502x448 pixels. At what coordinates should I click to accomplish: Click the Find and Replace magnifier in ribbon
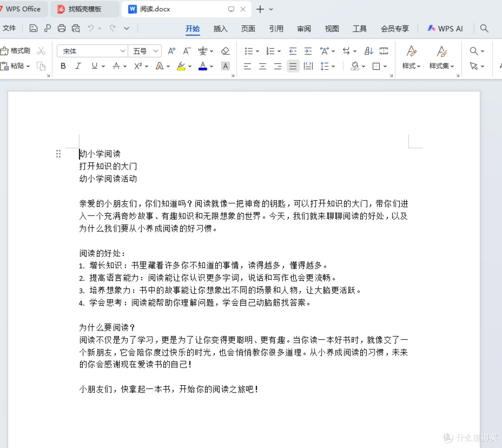coord(474,51)
